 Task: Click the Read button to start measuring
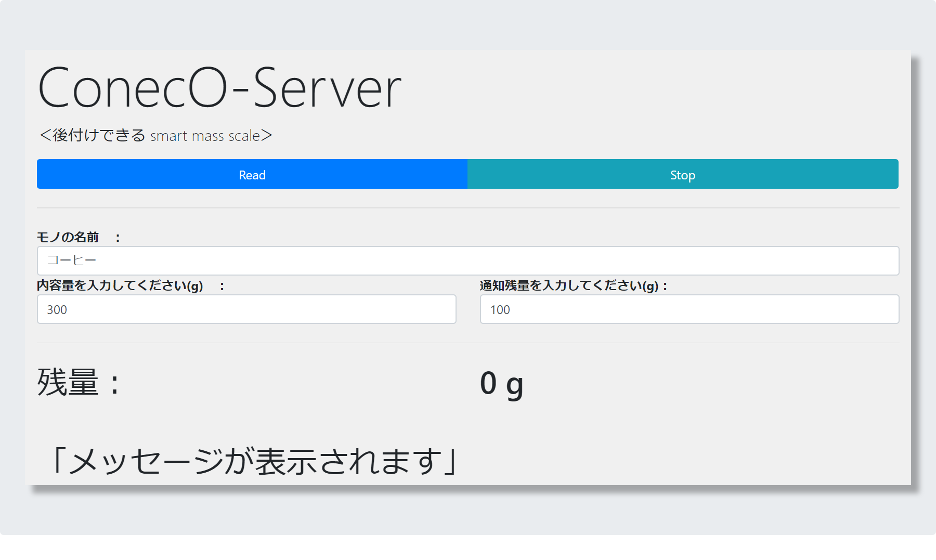click(252, 174)
